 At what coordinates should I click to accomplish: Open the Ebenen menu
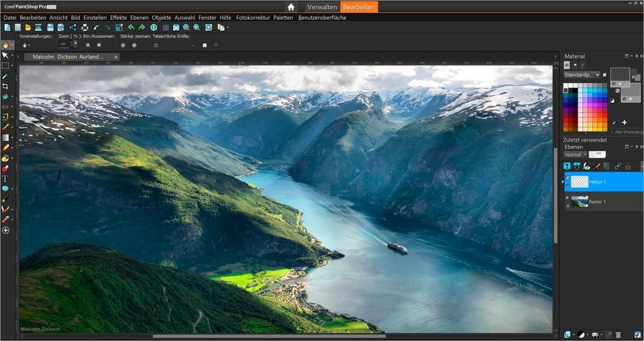[x=139, y=17]
